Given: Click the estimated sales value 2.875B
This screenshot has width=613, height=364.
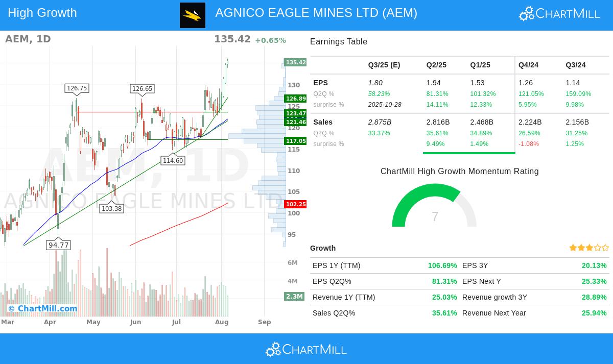Looking at the screenshot, I should (x=380, y=122).
